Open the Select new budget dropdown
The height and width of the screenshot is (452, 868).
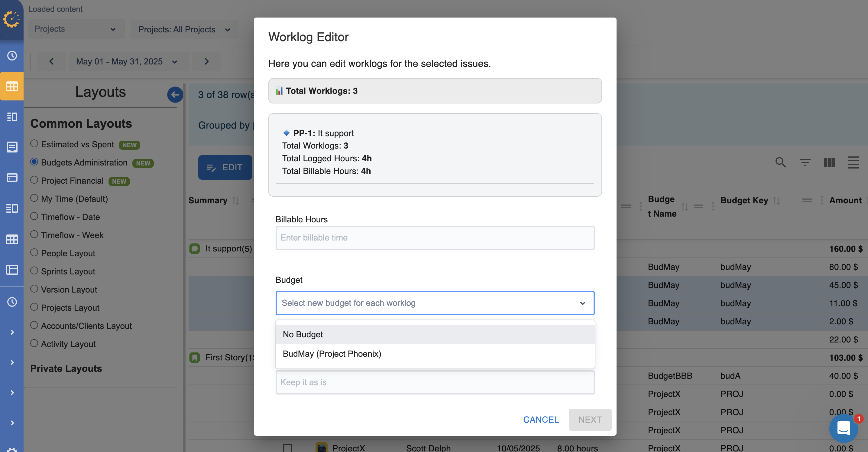[x=435, y=303]
